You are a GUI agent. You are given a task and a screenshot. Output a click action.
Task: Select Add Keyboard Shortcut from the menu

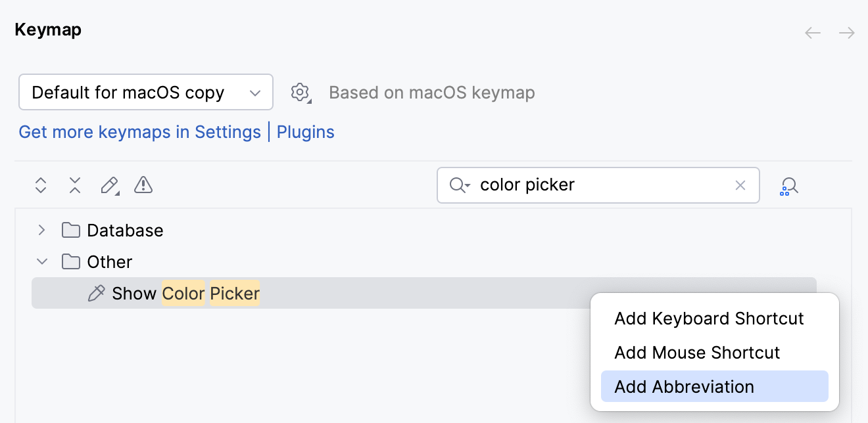709,318
